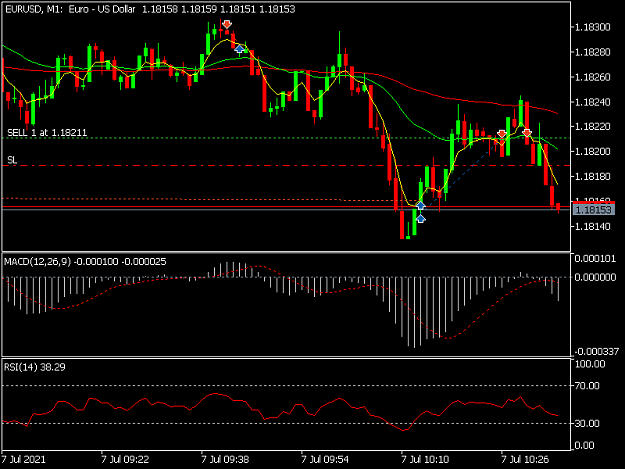
Task: Click the upper blue buy arrow near 10:10 low
Action: (421, 206)
